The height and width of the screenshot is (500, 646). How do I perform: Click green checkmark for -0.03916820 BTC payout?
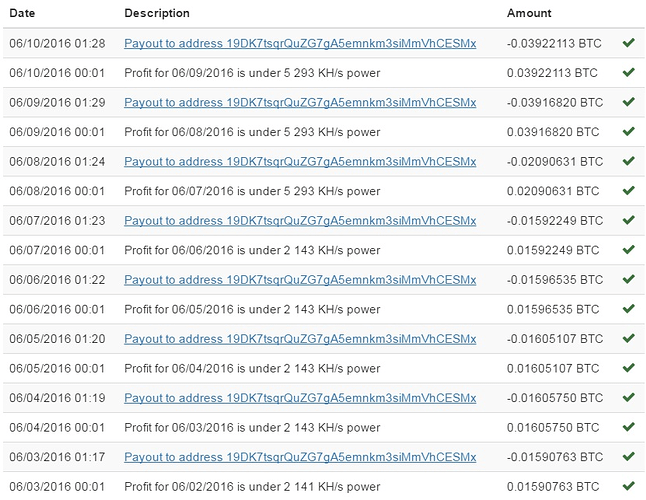[628, 101]
